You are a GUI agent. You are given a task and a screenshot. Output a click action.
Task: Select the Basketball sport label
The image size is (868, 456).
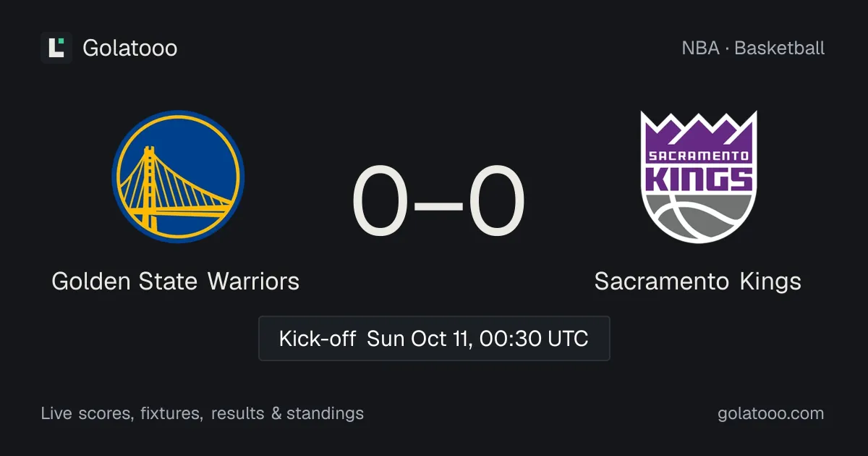click(x=780, y=48)
